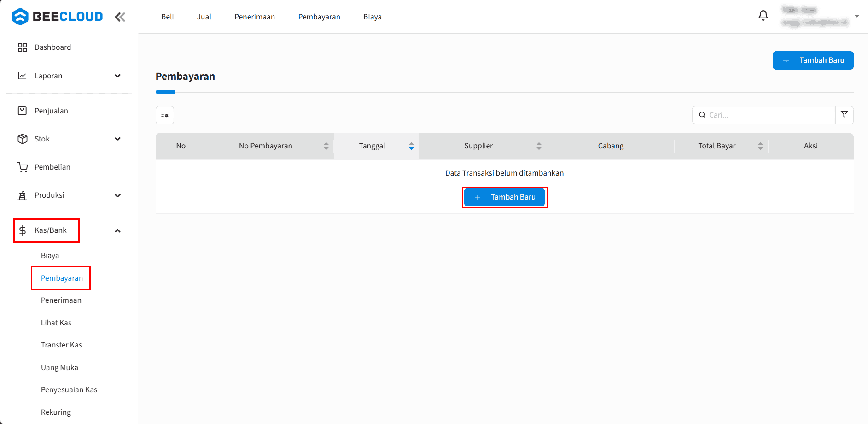Open the Biaya top menu

[373, 17]
